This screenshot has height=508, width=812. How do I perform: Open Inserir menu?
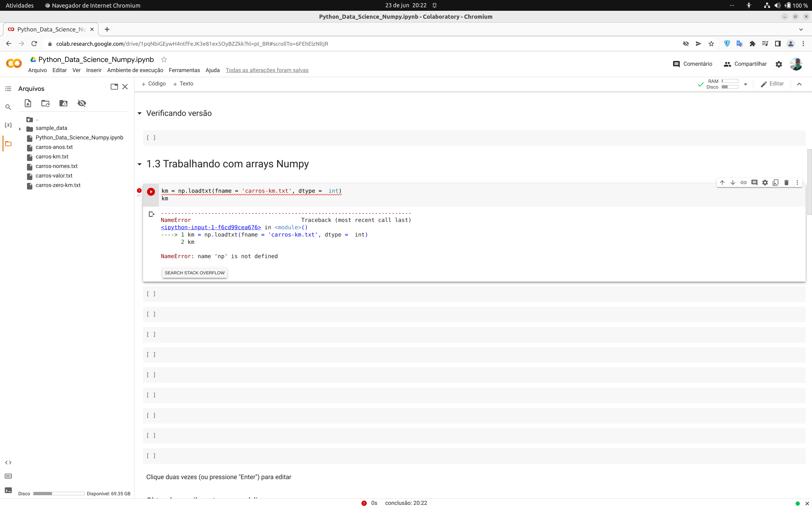[94, 70]
